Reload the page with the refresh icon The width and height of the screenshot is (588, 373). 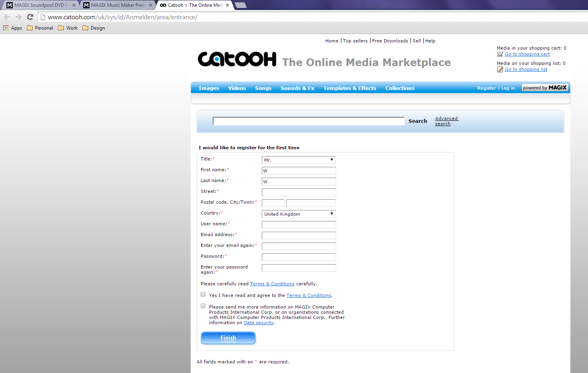(30, 17)
